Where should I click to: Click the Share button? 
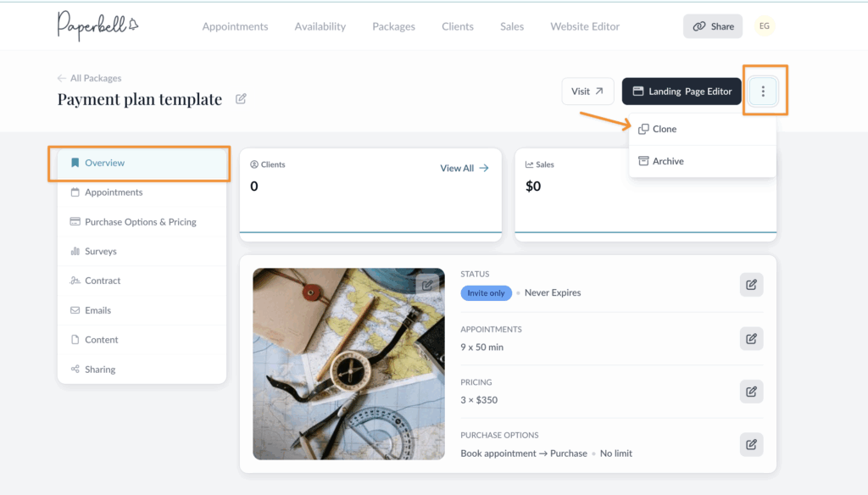(712, 26)
